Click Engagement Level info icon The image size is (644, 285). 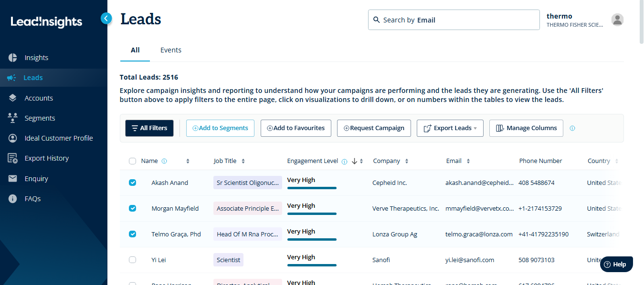click(x=344, y=162)
